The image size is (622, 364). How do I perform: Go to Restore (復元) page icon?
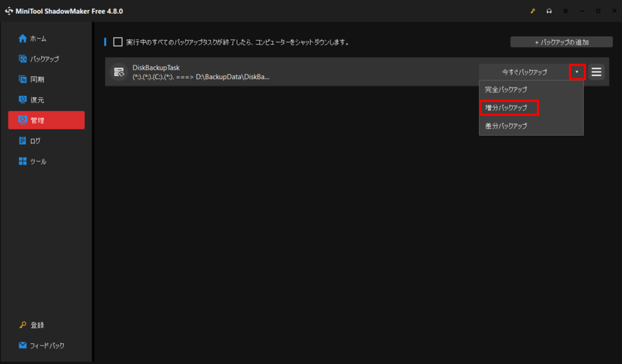(22, 99)
